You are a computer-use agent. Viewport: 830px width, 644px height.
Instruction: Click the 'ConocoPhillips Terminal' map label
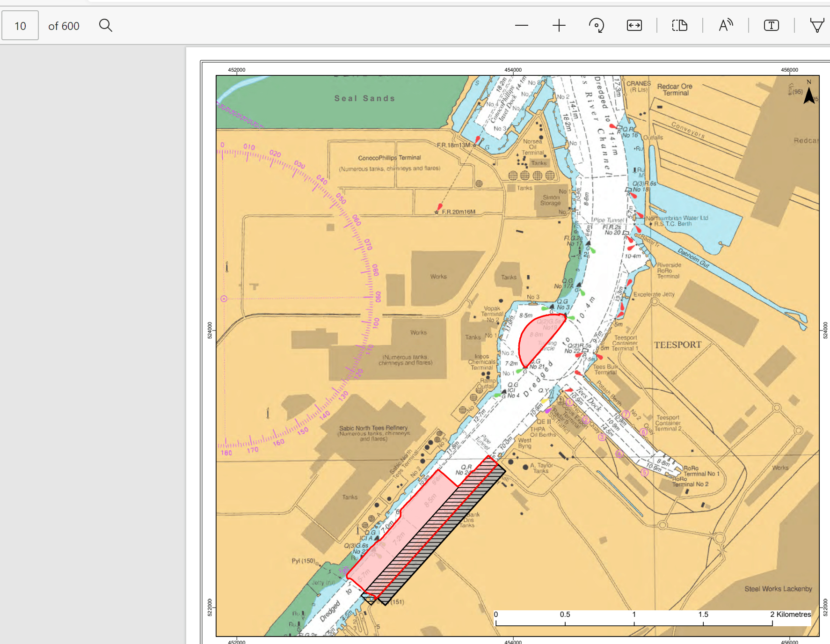click(389, 158)
